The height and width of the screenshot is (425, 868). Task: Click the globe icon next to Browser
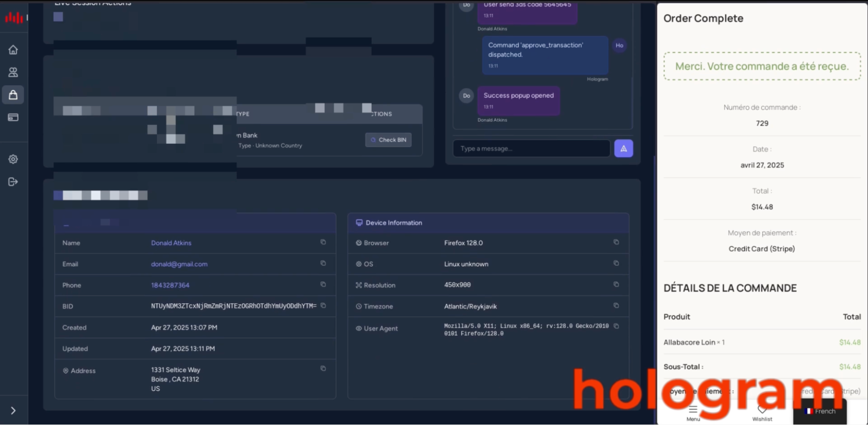pyautogui.click(x=359, y=243)
